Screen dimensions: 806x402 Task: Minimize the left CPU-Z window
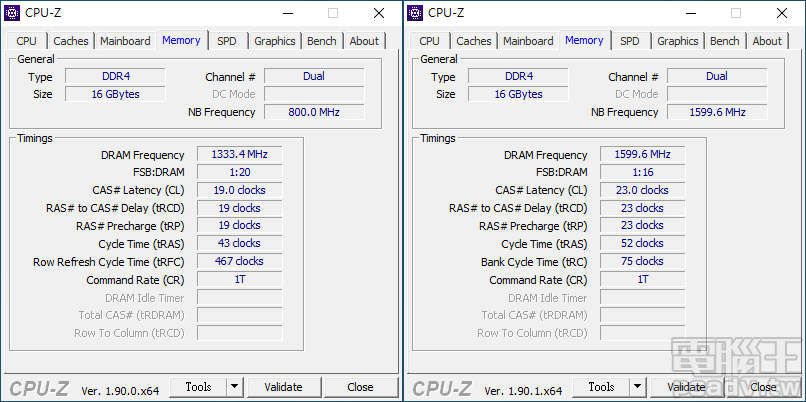click(x=288, y=13)
